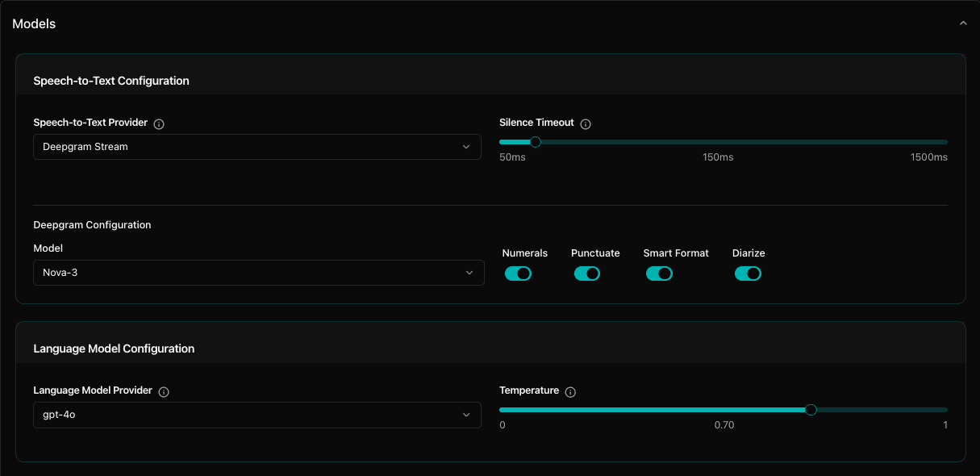
Task: Disable the Numerals toggle
Action: click(x=518, y=273)
